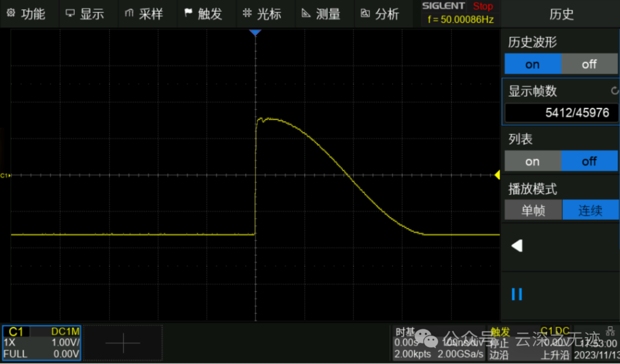Click the frequency readout f = 50.00086Hz
The image size is (620, 364).
[x=460, y=20]
